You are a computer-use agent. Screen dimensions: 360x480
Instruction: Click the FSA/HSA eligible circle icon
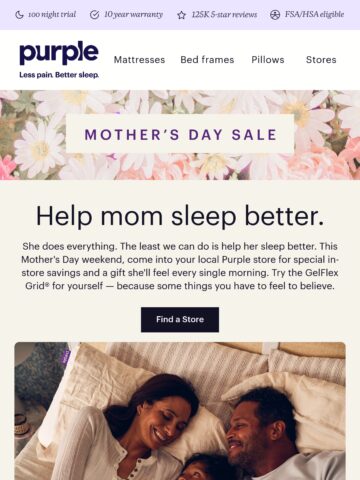point(275,15)
